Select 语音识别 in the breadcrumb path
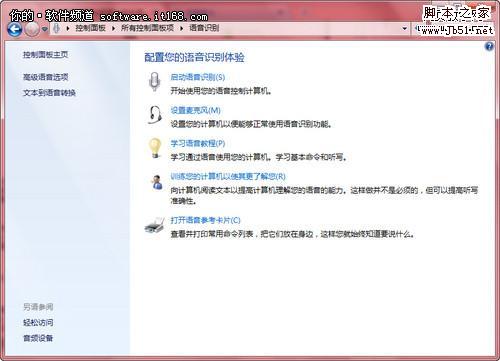 pyautogui.click(x=204, y=28)
